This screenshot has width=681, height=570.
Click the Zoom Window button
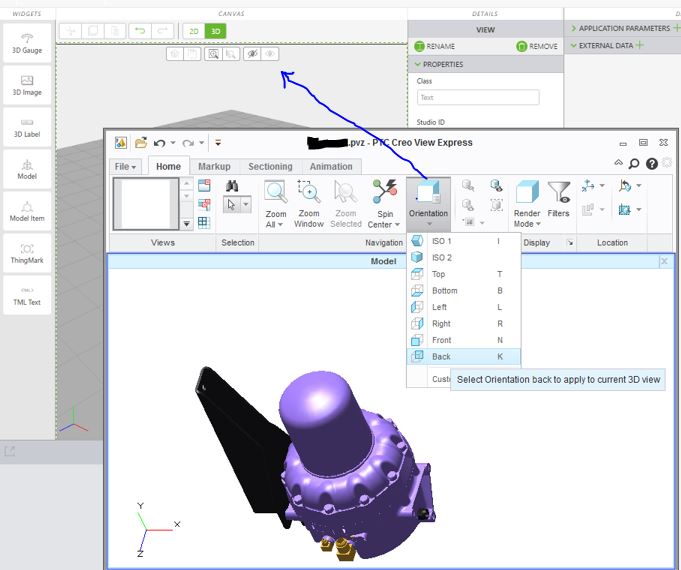309,204
